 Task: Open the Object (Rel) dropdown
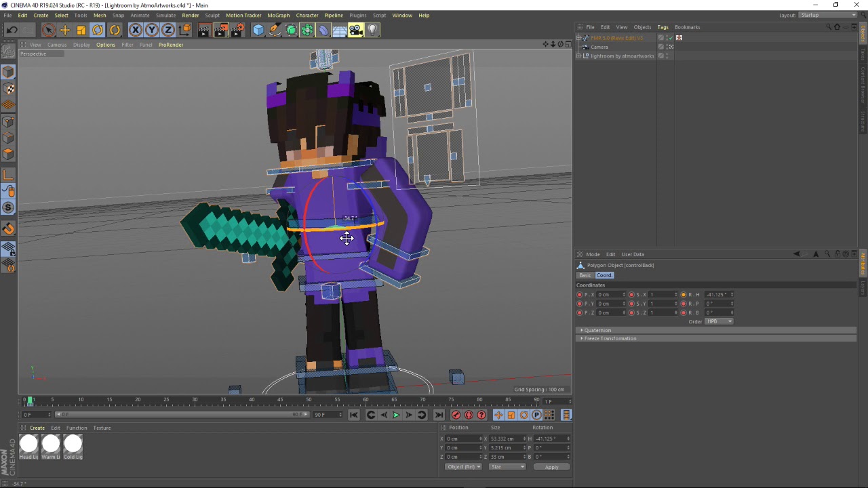464,467
